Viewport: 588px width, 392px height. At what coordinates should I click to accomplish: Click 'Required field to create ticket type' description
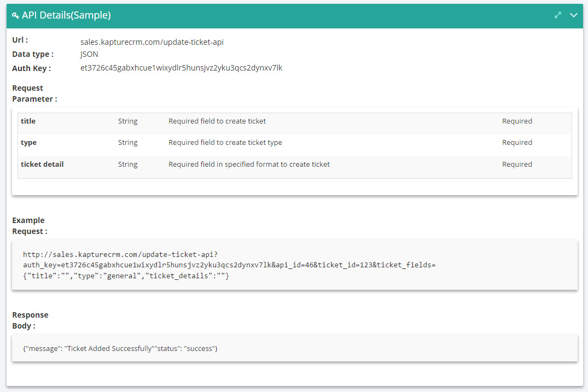click(225, 142)
